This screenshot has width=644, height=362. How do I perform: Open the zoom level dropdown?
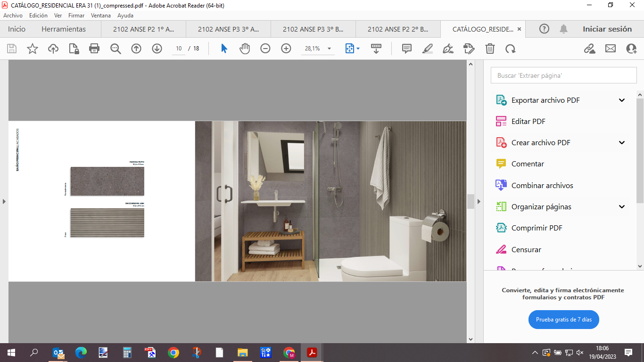click(329, 49)
